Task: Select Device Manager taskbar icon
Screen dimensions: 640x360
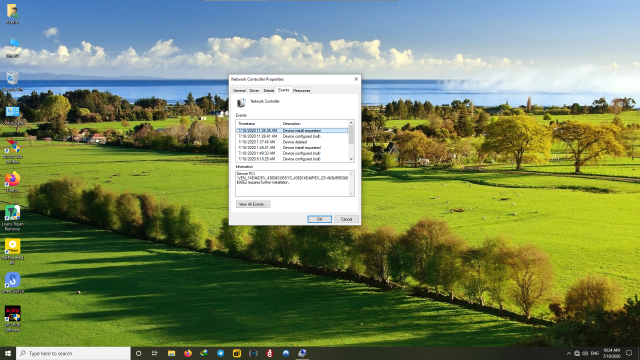Action: (302, 353)
